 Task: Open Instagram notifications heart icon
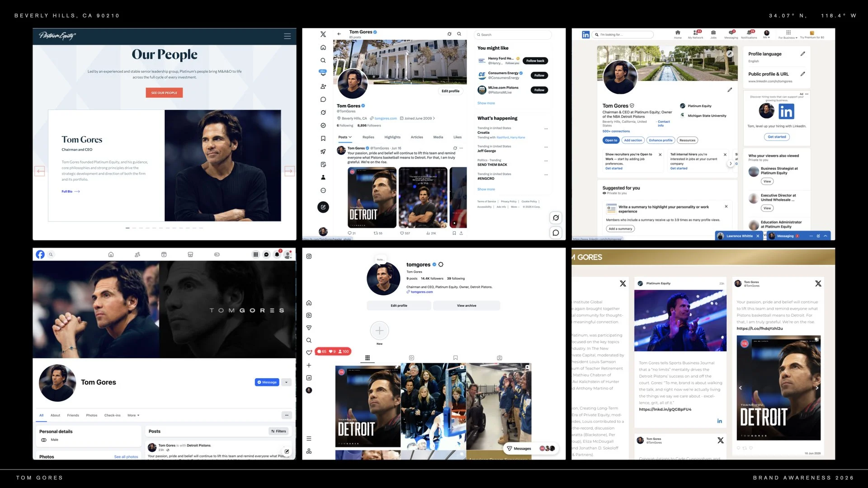coord(309,352)
